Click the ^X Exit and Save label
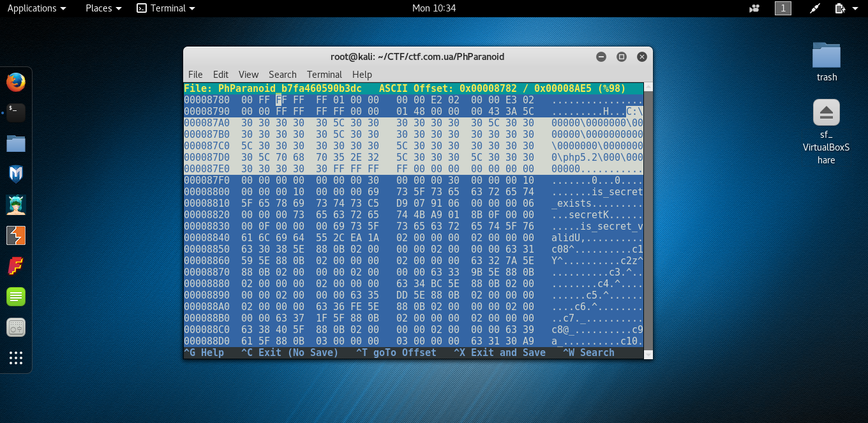Viewport: 868px width, 423px height. 500,353
